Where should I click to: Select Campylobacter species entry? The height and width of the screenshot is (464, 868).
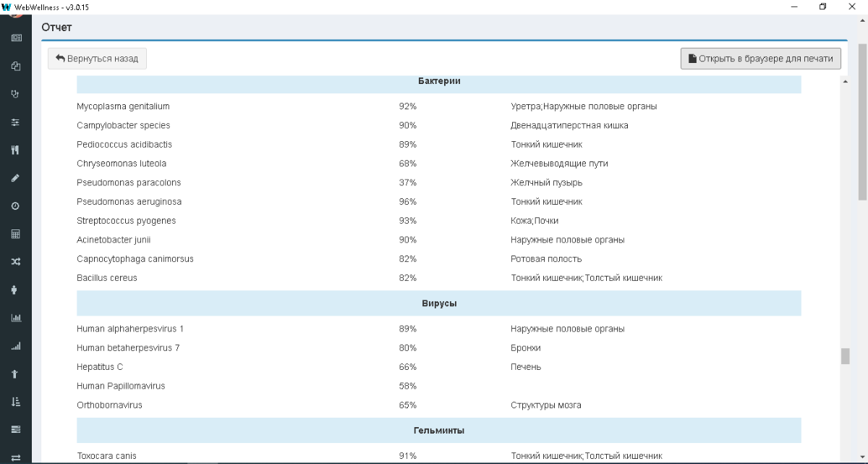pos(124,125)
